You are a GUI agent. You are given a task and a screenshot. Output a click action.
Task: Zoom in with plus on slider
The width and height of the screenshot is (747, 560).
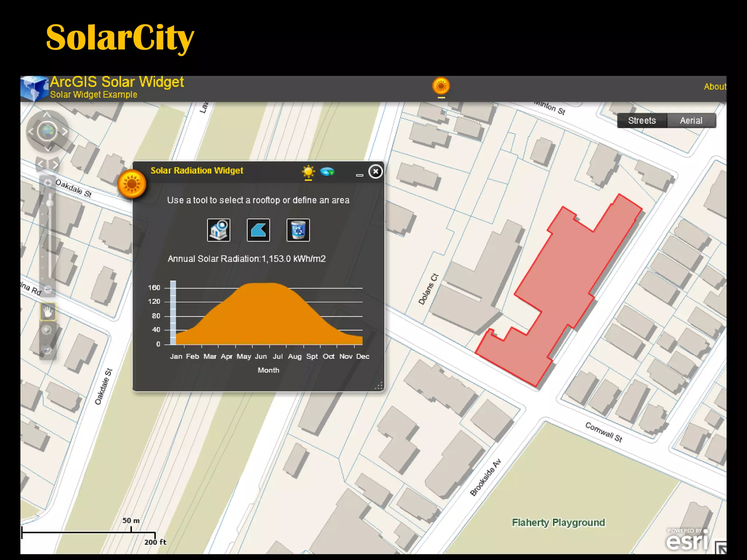pos(48,183)
